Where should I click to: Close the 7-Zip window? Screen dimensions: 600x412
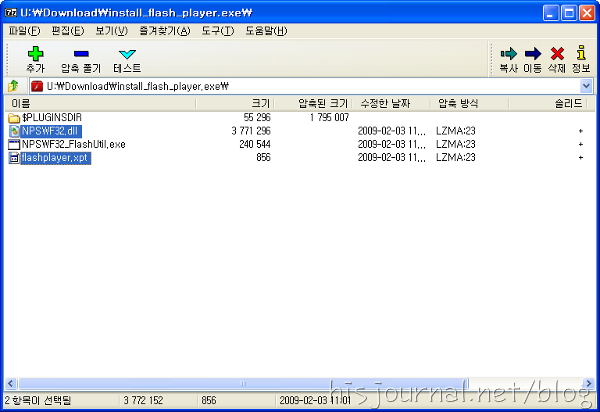(x=587, y=13)
